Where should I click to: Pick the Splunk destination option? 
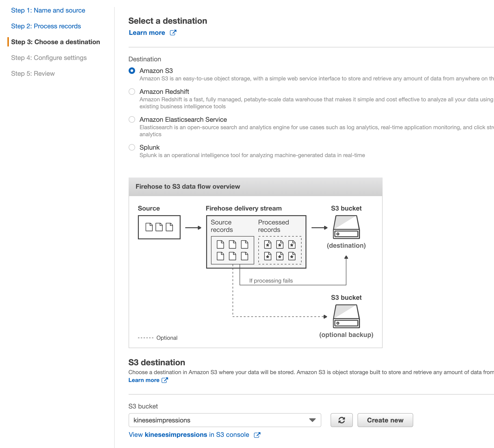[x=132, y=147]
